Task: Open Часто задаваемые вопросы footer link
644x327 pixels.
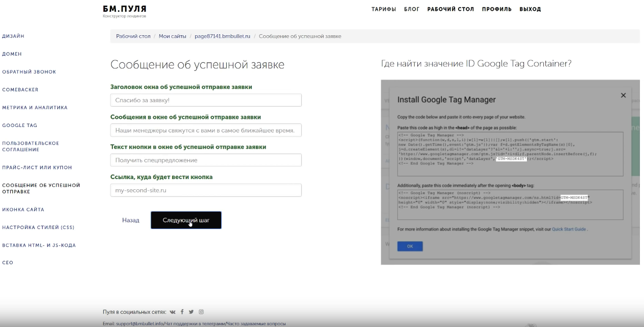Action: 256,323
